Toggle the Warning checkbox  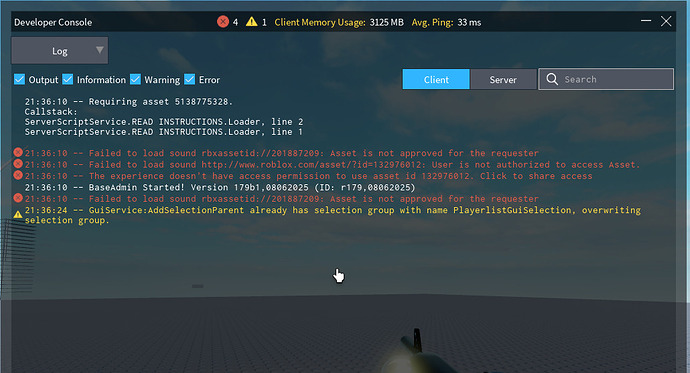(136, 79)
